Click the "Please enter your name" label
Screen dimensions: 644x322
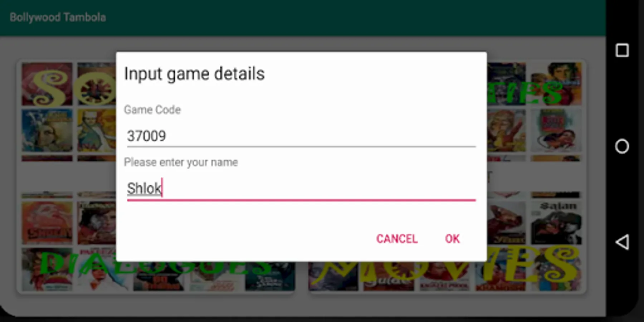[x=181, y=162]
